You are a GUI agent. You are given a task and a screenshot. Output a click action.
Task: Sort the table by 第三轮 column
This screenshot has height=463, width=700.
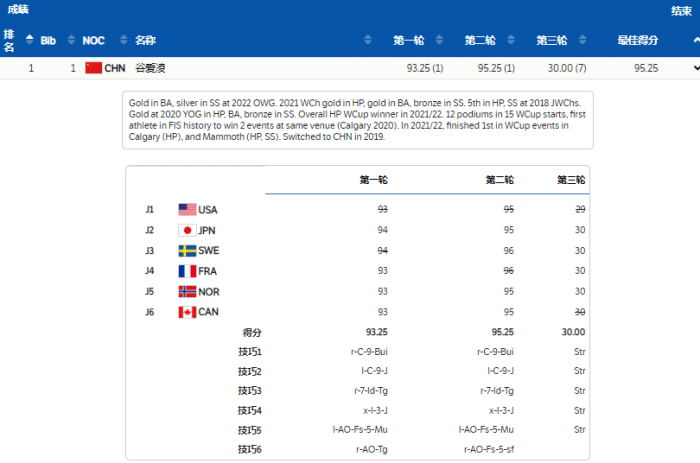551,40
